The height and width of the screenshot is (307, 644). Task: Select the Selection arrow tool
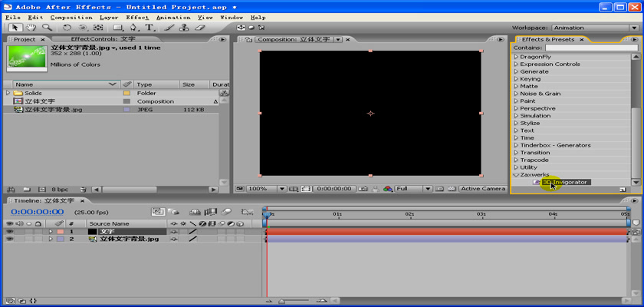[x=15, y=28]
